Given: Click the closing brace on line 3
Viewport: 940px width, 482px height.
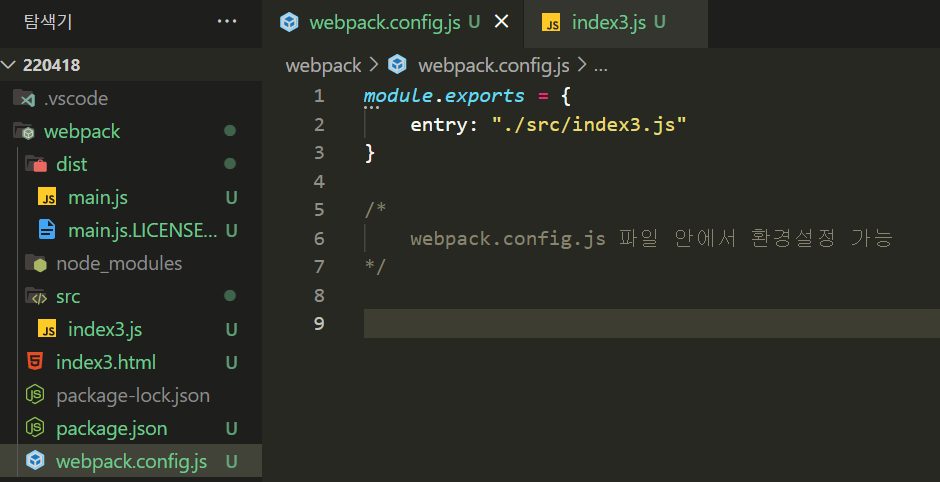Looking at the screenshot, I should tap(370, 153).
